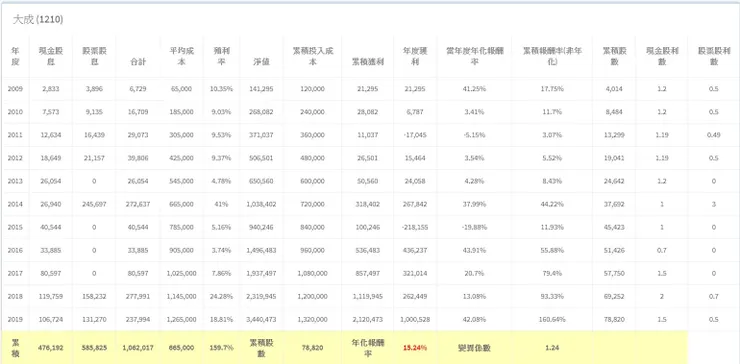Click cumulative return value 160.64%
Screen dimensions: 740x364
point(552,320)
